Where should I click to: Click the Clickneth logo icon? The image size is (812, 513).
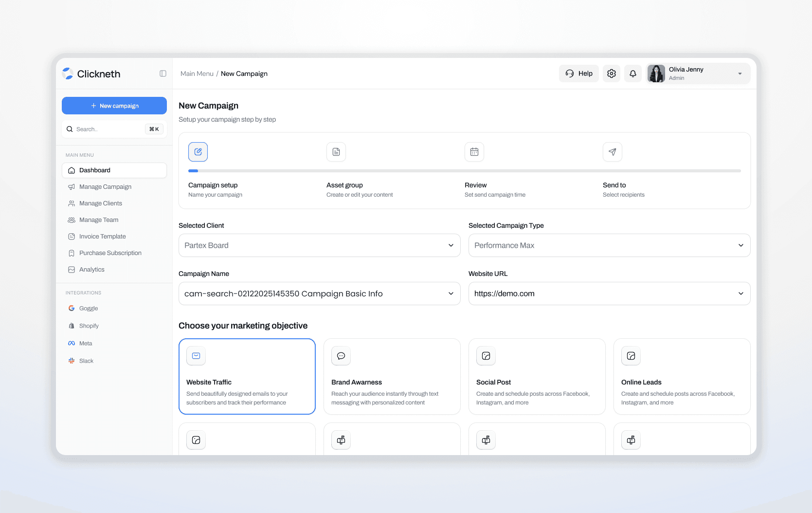[x=68, y=73]
